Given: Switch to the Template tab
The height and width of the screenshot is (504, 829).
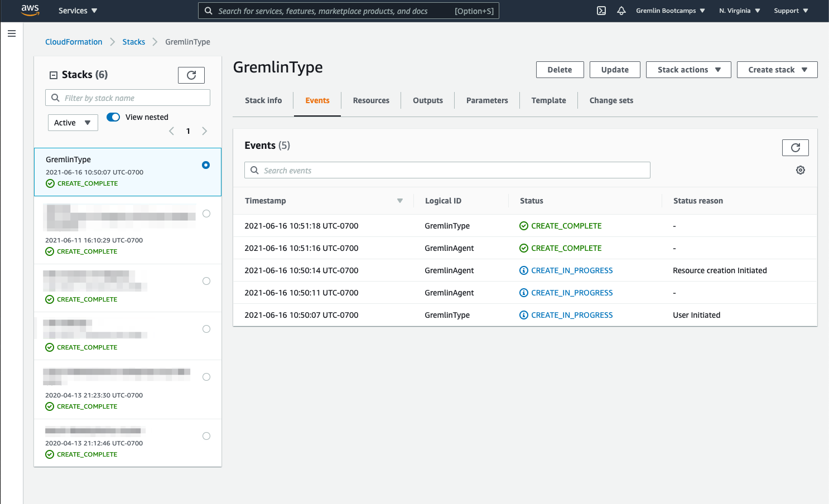Looking at the screenshot, I should coord(548,100).
